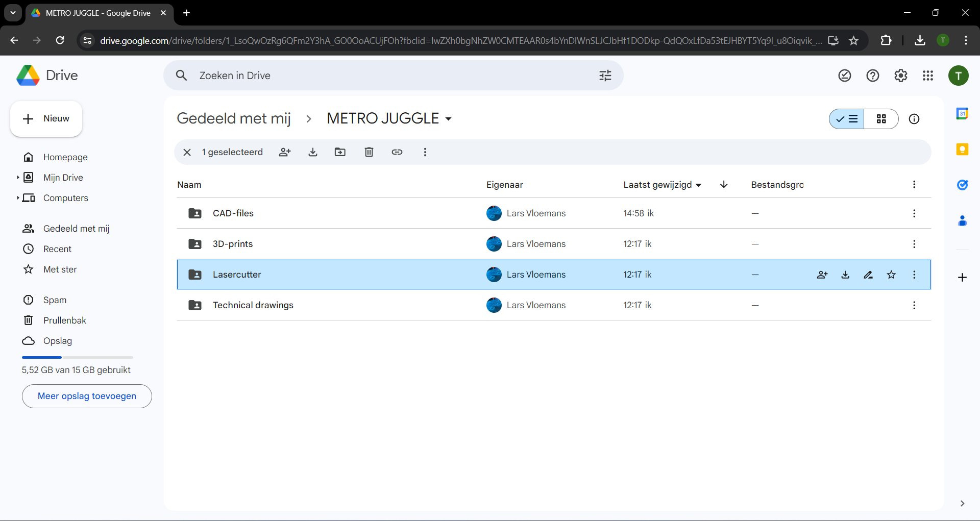Focus the Zoeken in Drive search field

click(393, 76)
